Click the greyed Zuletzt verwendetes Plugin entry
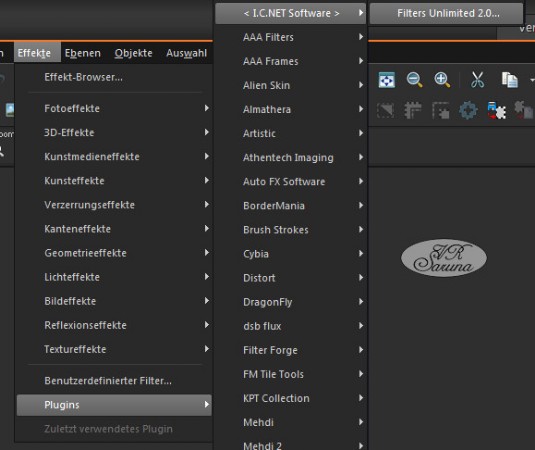The width and height of the screenshot is (535, 450). pos(114,429)
